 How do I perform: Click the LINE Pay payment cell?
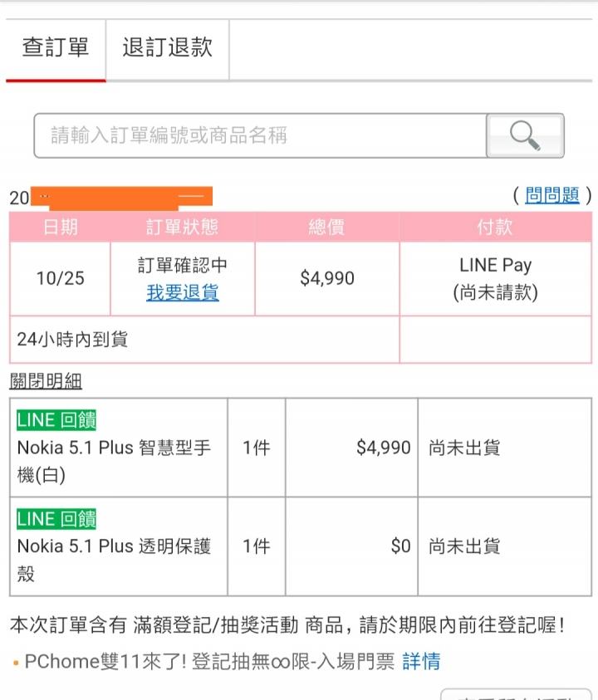click(x=496, y=278)
